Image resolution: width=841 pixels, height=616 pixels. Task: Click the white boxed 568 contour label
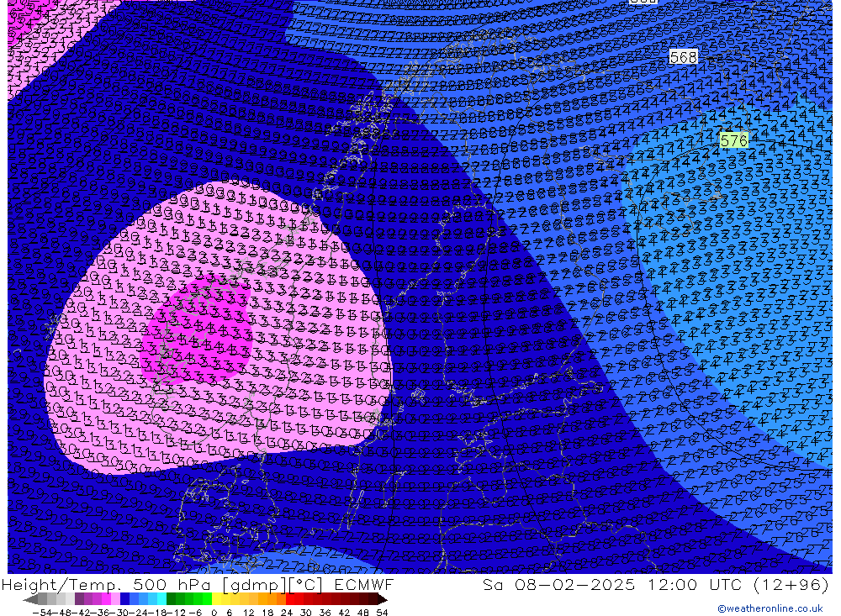(683, 57)
